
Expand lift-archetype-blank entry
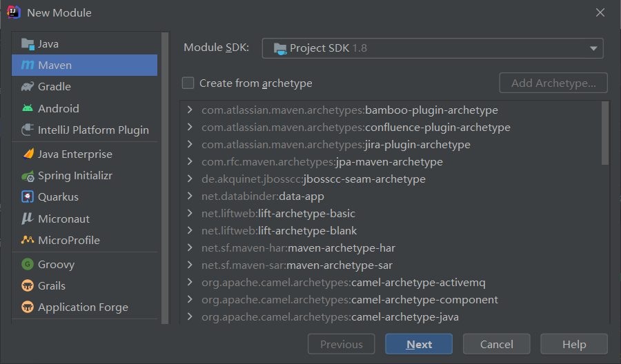point(190,230)
